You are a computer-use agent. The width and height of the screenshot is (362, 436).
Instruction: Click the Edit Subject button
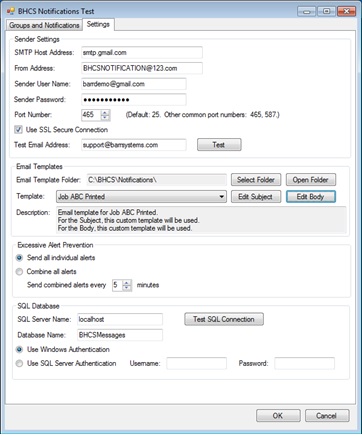point(256,197)
